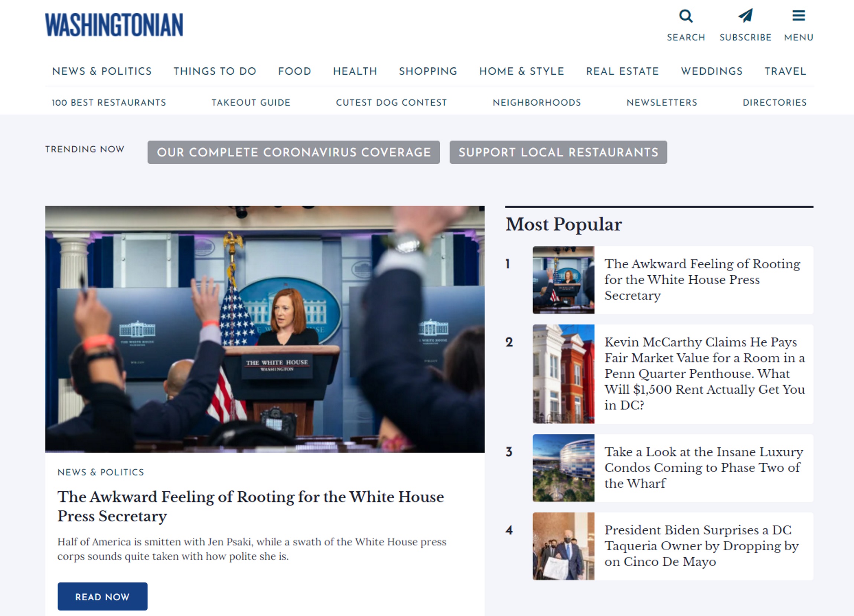Viewport: 854px width, 616px height.
Task: Open the Real Estate section
Action: coord(622,71)
